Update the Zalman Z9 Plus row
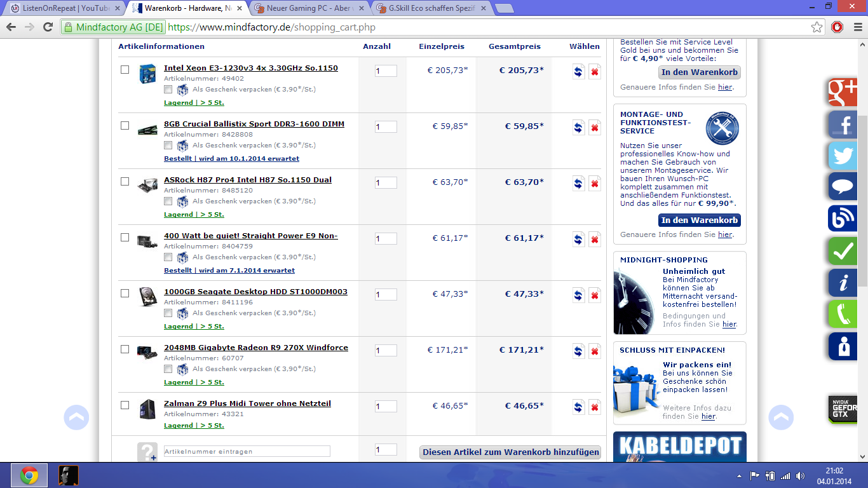The image size is (868, 488). [578, 407]
